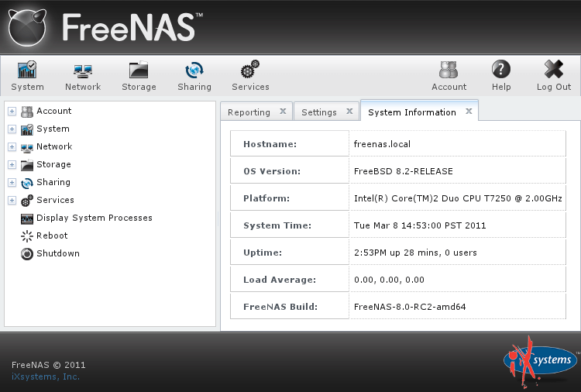Click the OS version FreeBSD 8.2-RELEASE

coord(403,171)
